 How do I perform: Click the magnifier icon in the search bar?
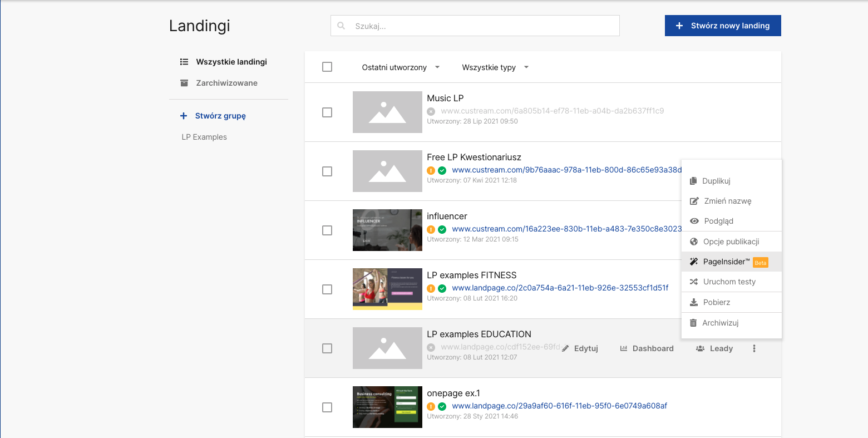point(342,26)
